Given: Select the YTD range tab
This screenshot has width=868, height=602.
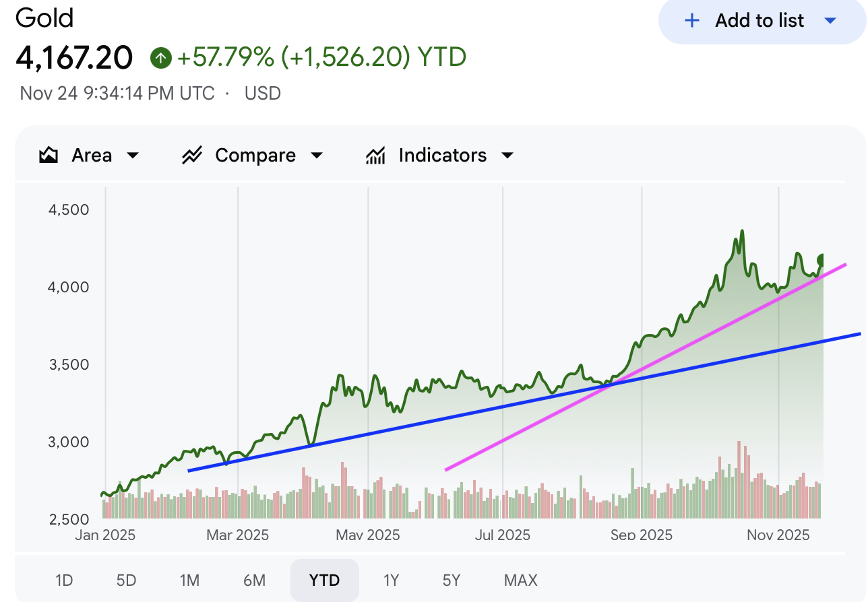Looking at the screenshot, I should pyautogui.click(x=325, y=580).
